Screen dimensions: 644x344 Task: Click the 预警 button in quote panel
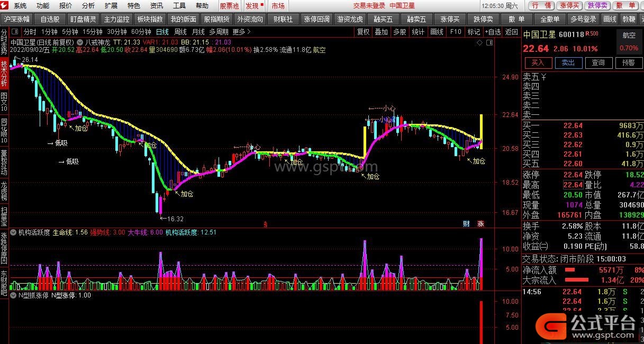pos(629,62)
